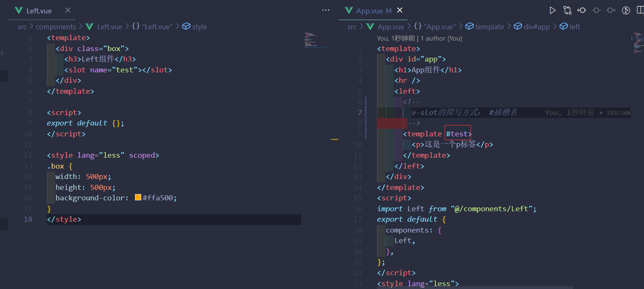Open '"App.vue"' braces breadcrumb segment
This screenshot has height=289, width=644.
pos(441,27)
